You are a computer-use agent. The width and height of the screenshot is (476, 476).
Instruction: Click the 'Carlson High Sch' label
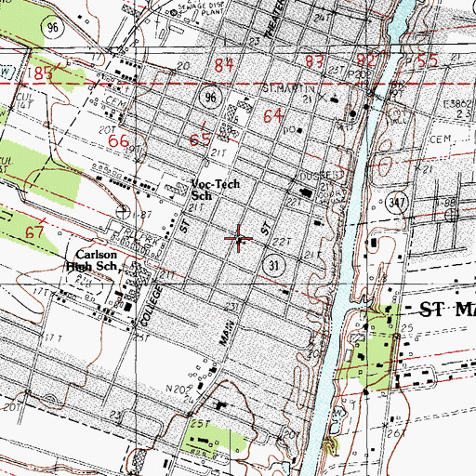pos(92,260)
